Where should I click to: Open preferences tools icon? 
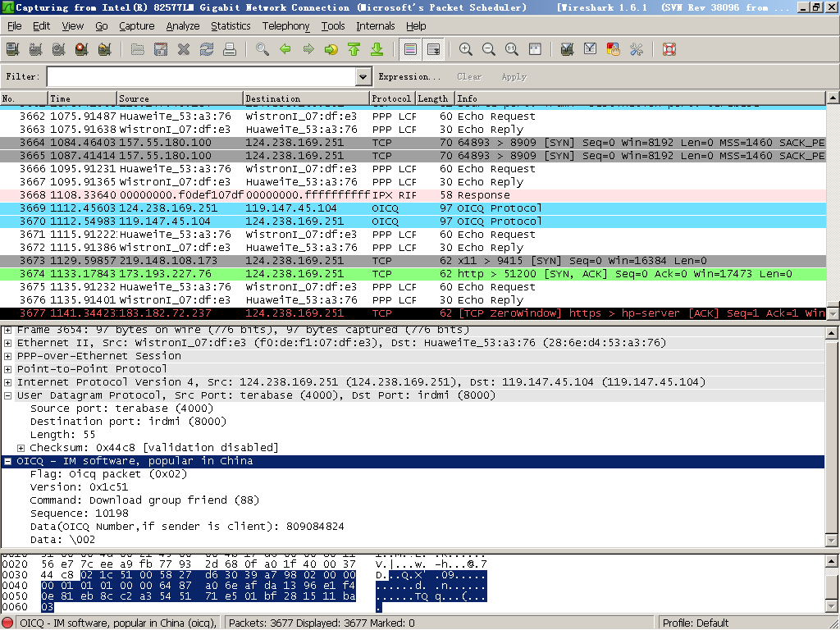637,49
